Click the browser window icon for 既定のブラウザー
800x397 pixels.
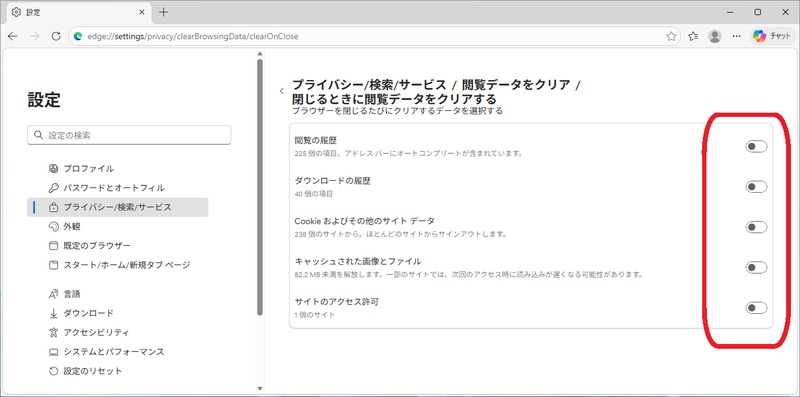coord(54,246)
